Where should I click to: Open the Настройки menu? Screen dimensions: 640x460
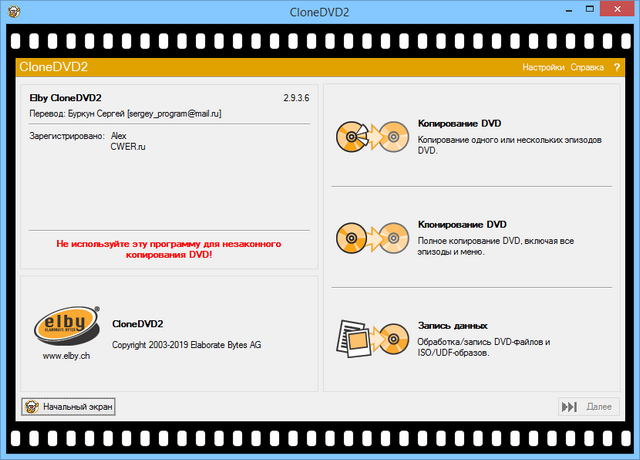[x=543, y=67]
